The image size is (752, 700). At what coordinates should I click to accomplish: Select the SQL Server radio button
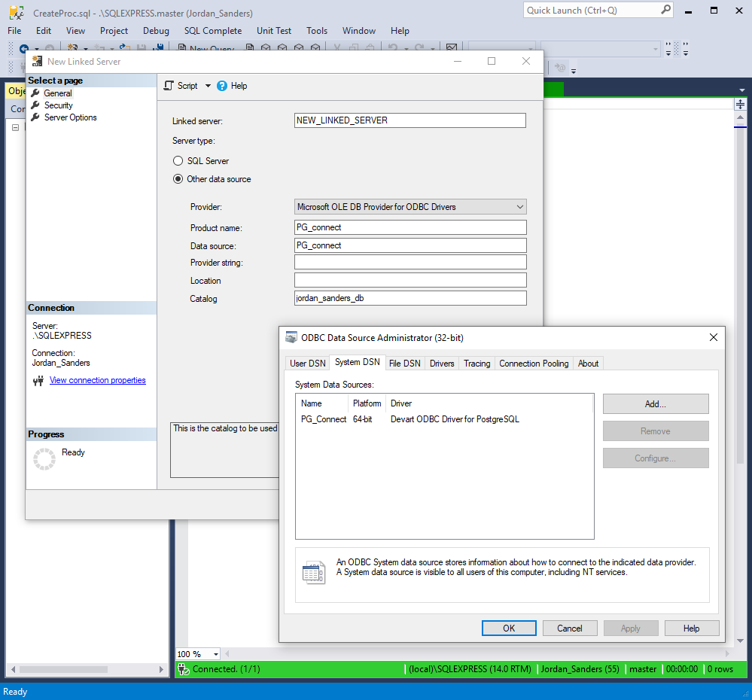click(178, 160)
